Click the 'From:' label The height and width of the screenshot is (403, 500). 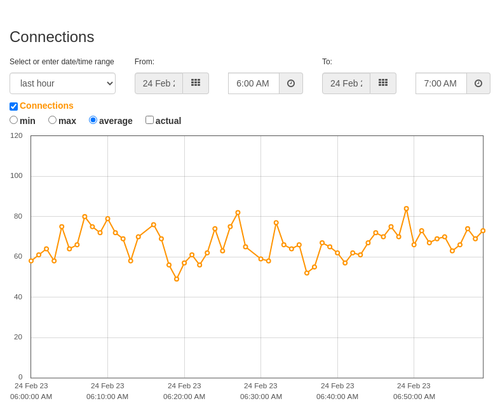tap(144, 62)
